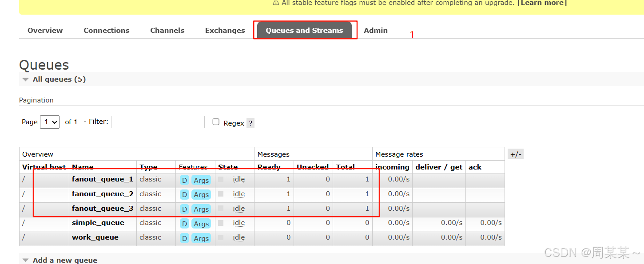644x264 pixels.
Task: Click the idle state of fanout_queue_3
Action: click(239, 209)
